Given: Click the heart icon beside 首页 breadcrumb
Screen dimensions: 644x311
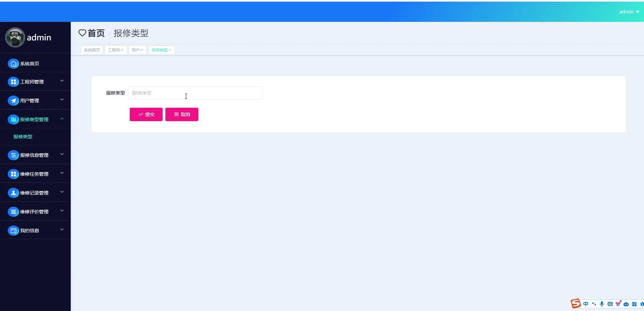Looking at the screenshot, I should (x=82, y=33).
